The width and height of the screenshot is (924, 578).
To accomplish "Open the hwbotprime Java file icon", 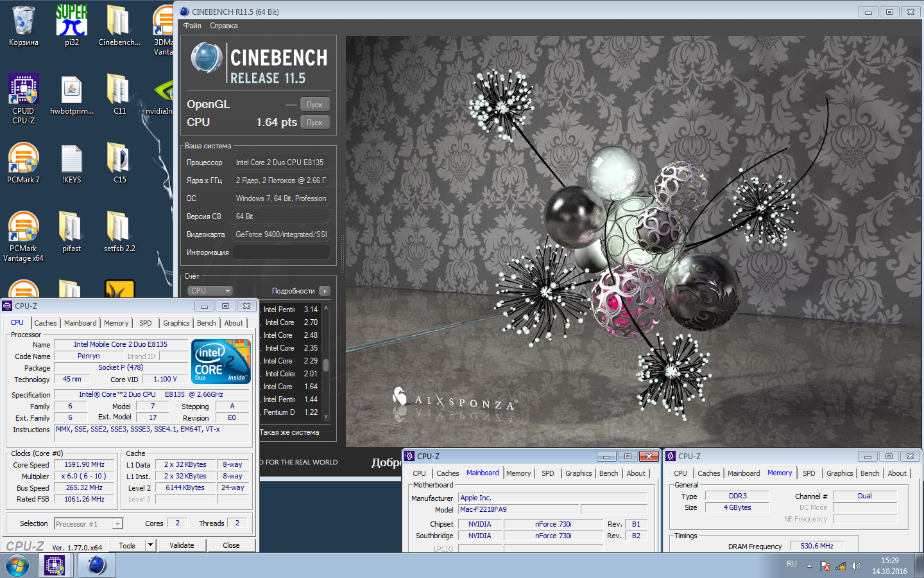I will [71, 94].
